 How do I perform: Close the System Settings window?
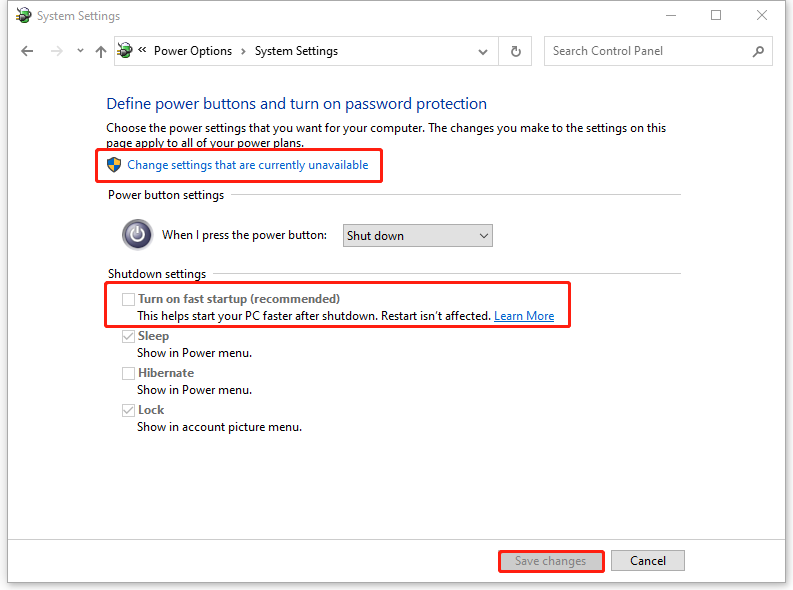[x=762, y=16]
